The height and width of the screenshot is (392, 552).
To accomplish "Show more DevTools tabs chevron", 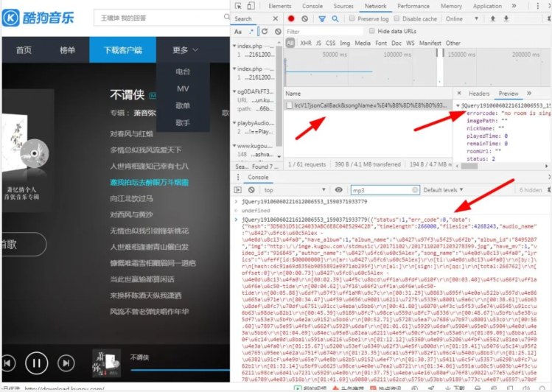I will (x=514, y=6).
